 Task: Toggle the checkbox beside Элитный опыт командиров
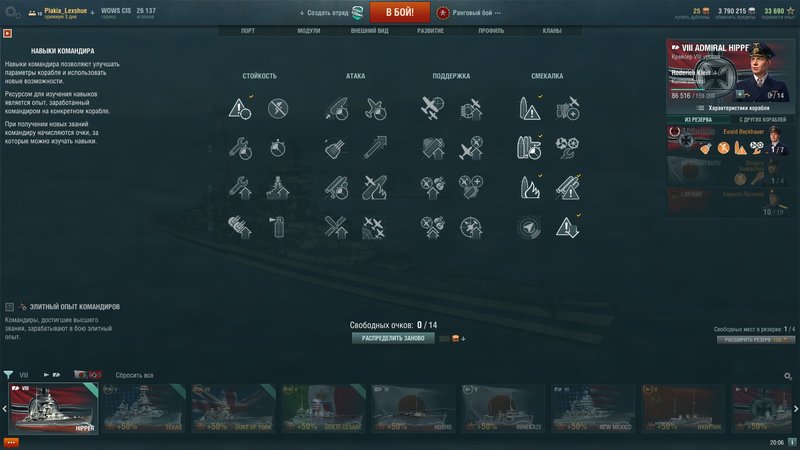9,307
